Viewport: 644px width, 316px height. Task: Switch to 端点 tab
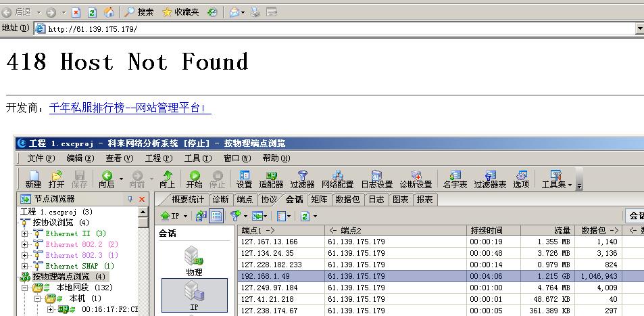245,200
